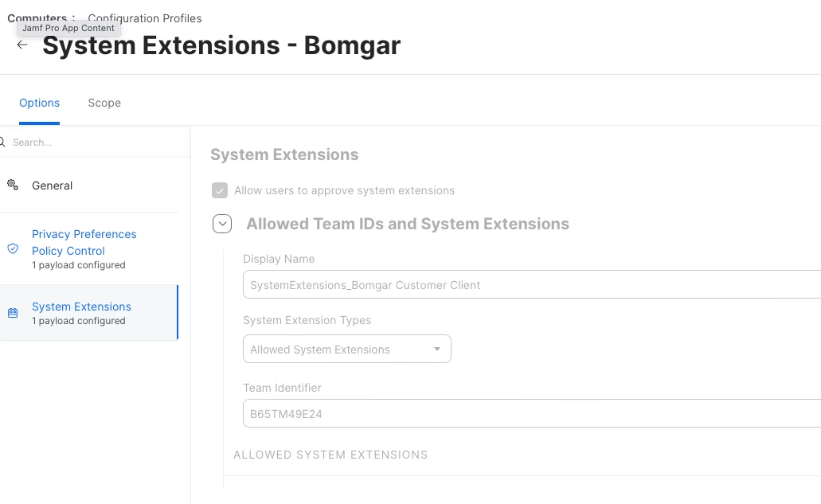Click the Display Name label
The image size is (821, 504).
click(279, 259)
